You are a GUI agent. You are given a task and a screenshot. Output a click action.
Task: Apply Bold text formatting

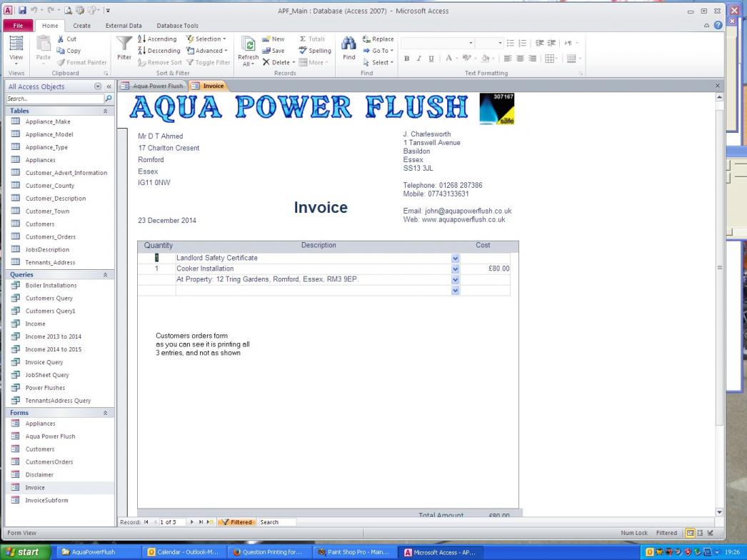(406, 58)
